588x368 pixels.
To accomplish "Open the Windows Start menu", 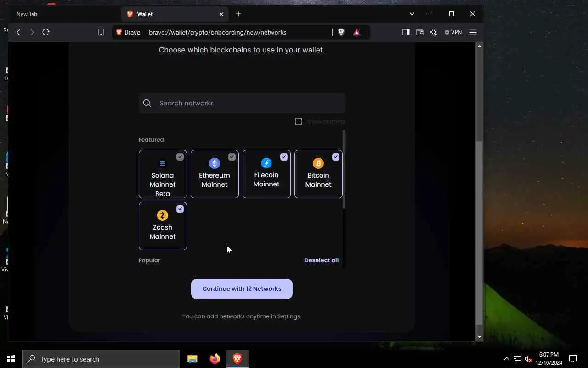I will click(11, 359).
